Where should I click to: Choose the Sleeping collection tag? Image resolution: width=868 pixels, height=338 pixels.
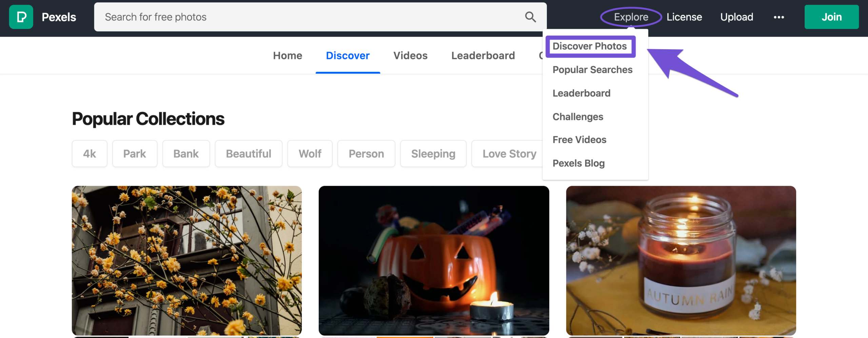433,154
